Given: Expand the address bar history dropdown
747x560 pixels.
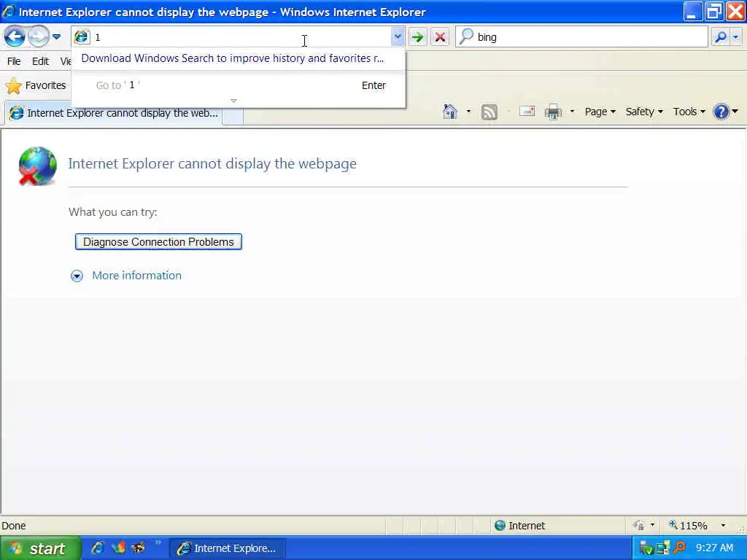Looking at the screenshot, I should pos(398,36).
